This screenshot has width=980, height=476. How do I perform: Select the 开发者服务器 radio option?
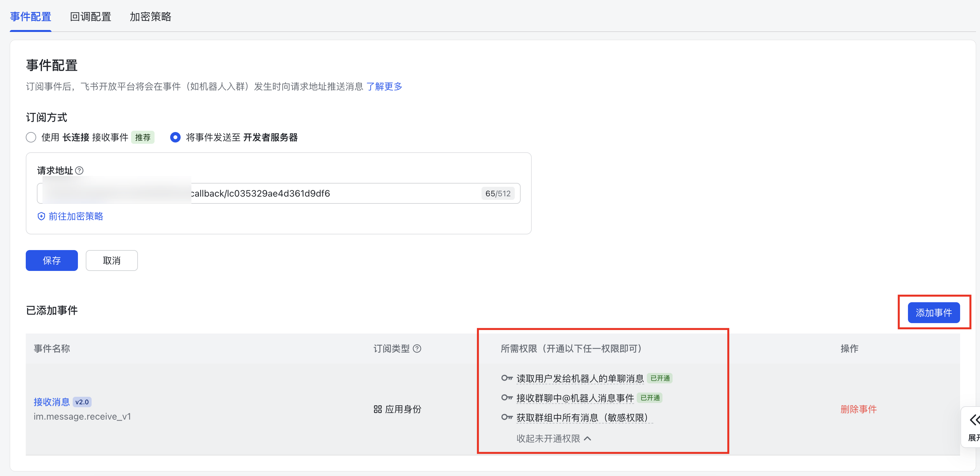pyautogui.click(x=175, y=137)
